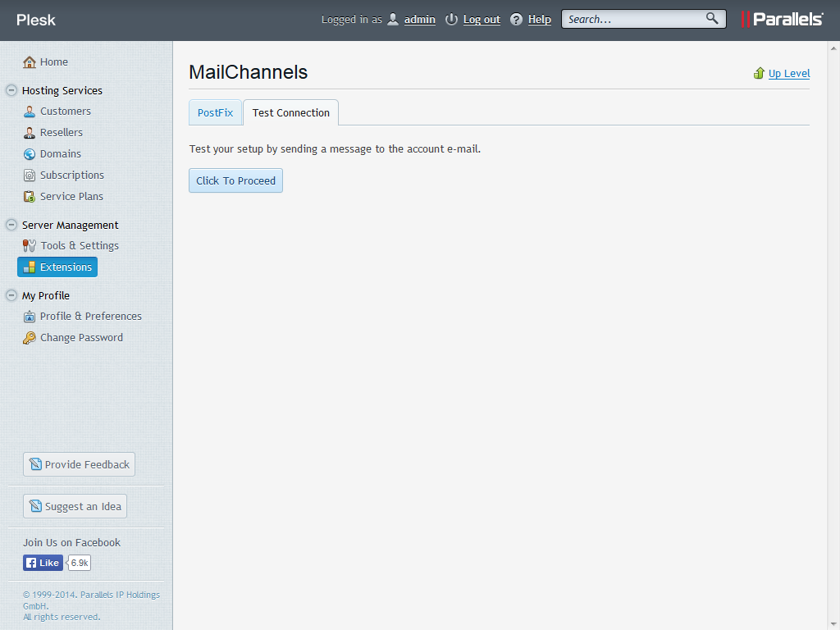Click the Domains globe icon
840x630 pixels.
[x=30, y=154]
